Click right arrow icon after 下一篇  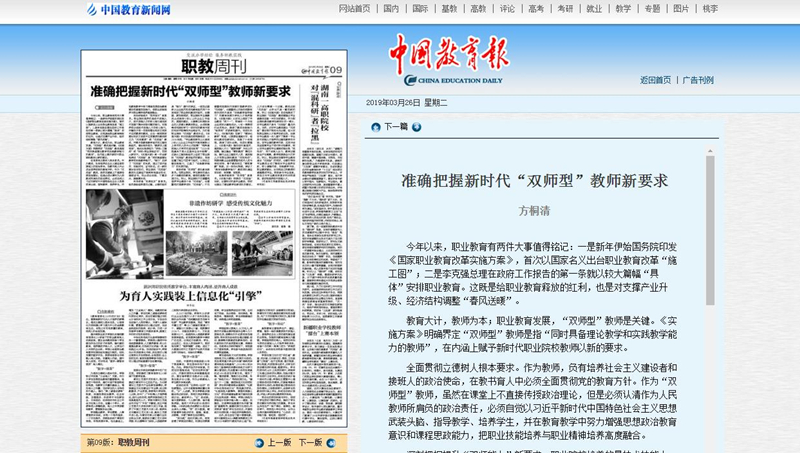click(x=417, y=127)
